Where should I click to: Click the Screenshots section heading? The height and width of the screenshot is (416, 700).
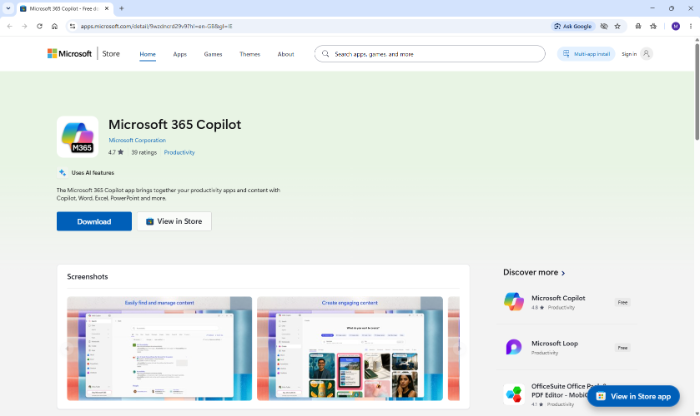(88, 277)
